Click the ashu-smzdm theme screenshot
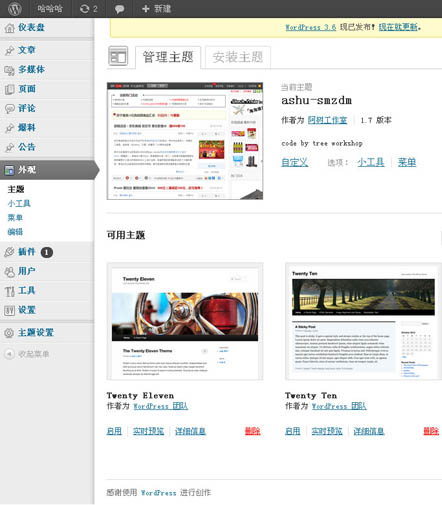The height and width of the screenshot is (505, 442). click(185, 141)
